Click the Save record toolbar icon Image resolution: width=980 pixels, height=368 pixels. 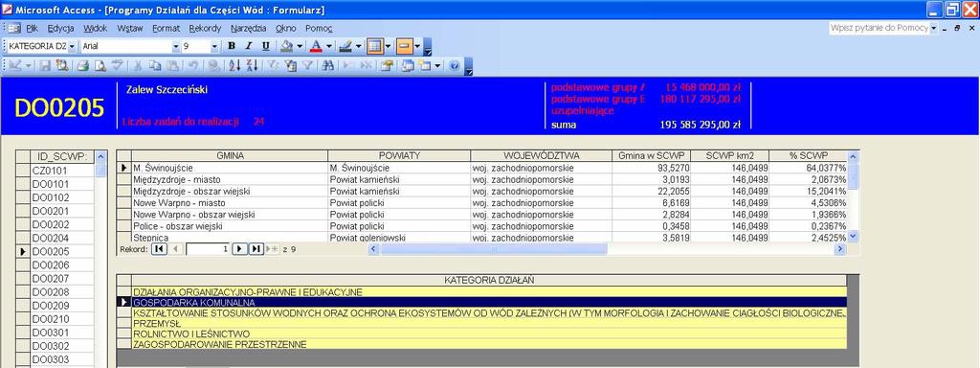click(x=45, y=65)
